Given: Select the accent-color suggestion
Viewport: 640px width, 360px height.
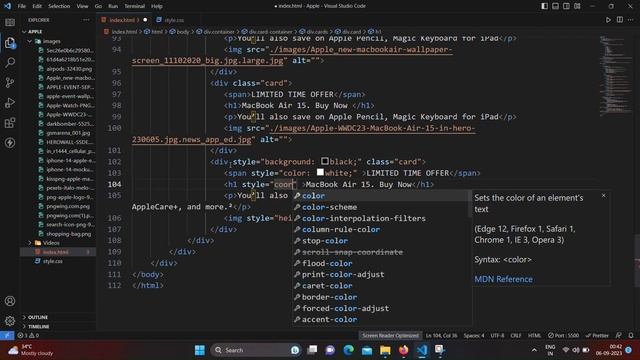Looking at the screenshot, I should click(x=382, y=320).
